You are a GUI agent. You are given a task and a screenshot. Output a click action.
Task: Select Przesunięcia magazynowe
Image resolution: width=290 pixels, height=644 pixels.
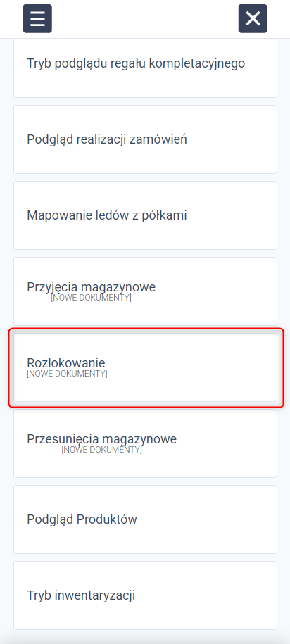click(x=145, y=443)
